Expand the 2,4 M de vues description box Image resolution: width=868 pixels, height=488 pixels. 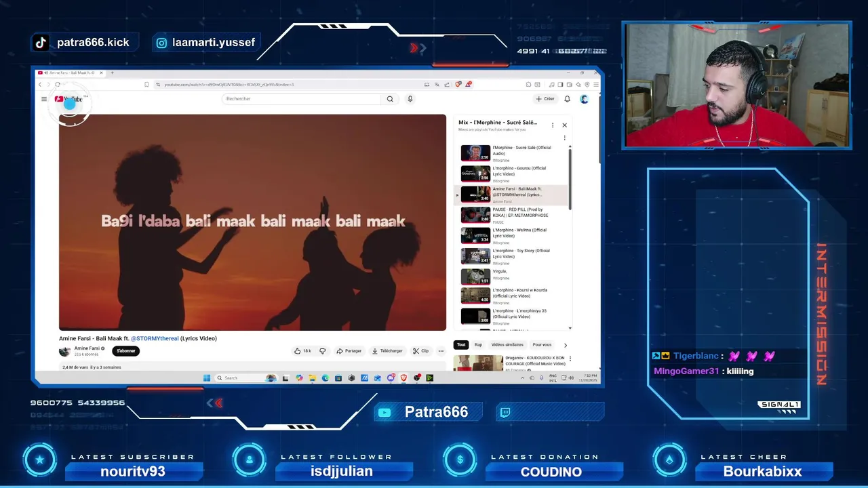[252, 367]
